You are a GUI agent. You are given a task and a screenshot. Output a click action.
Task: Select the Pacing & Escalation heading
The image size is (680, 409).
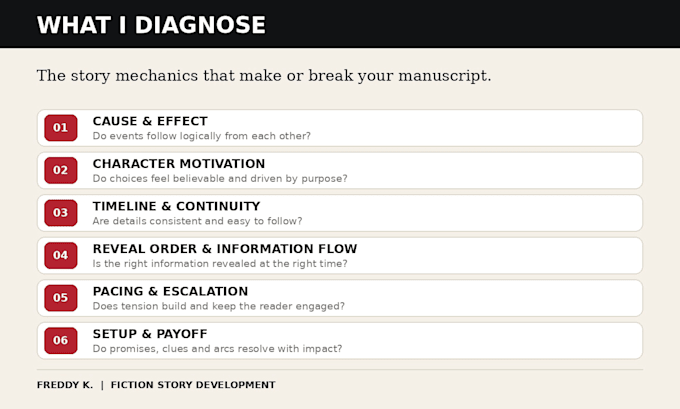pyautogui.click(x=170, y=291)
